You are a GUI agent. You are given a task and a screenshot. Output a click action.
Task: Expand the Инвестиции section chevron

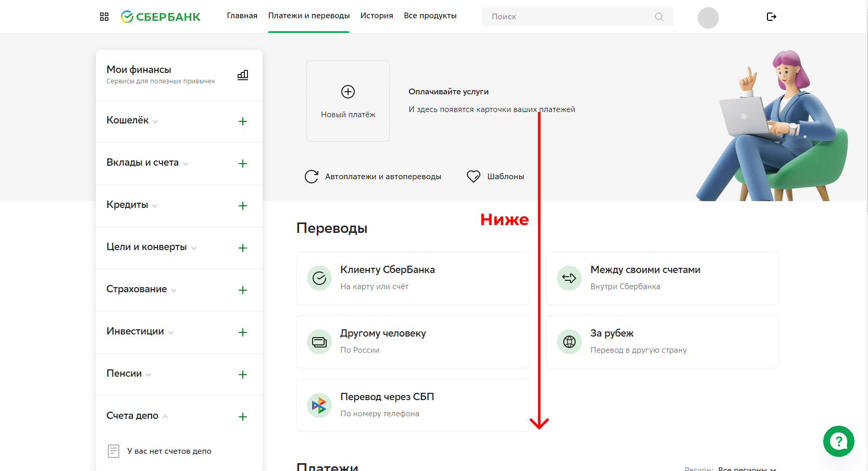tap(171, 333)
